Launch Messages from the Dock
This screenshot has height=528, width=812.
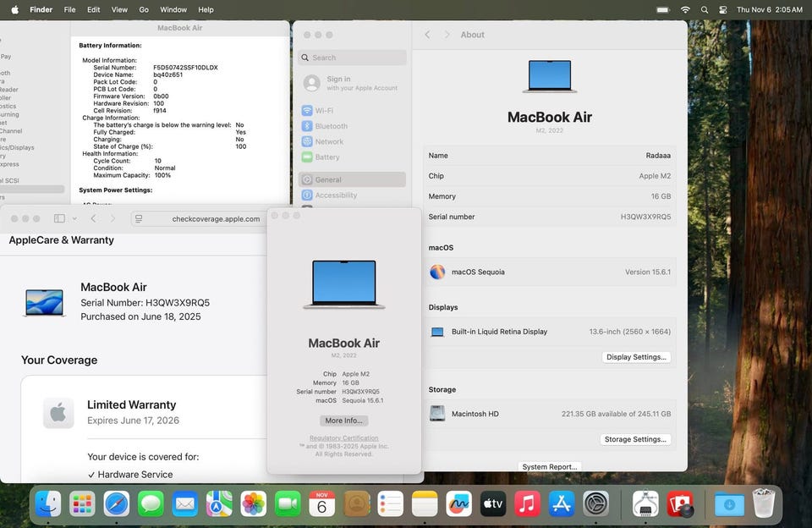pyautogui.click(x=151, y=504)
